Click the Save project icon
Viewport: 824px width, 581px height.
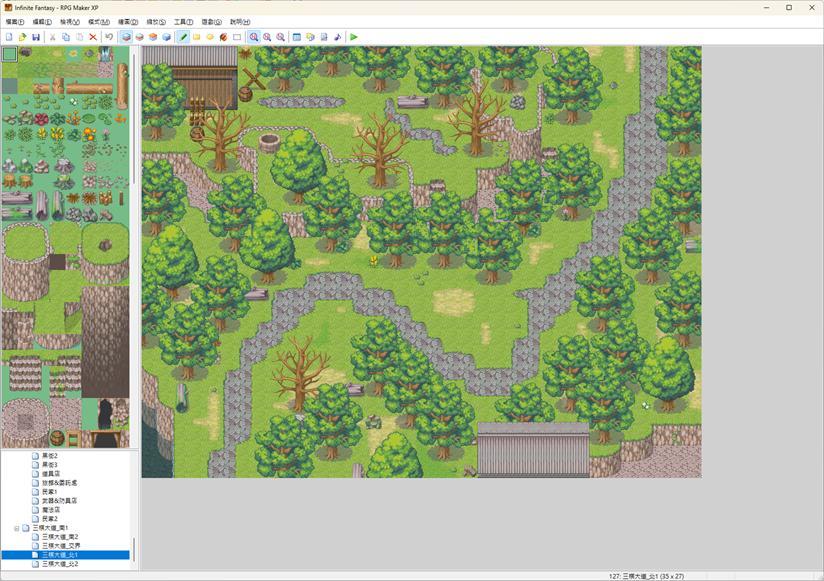(36, 37)
